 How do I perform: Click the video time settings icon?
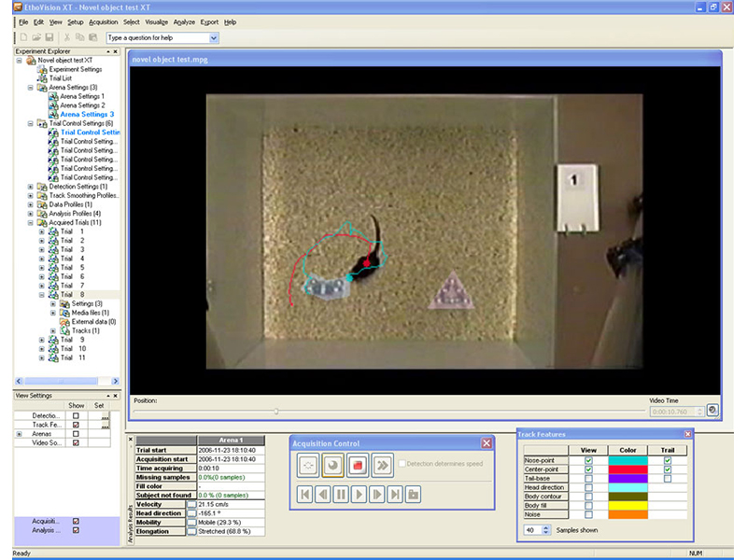click(x=712, y=411)
